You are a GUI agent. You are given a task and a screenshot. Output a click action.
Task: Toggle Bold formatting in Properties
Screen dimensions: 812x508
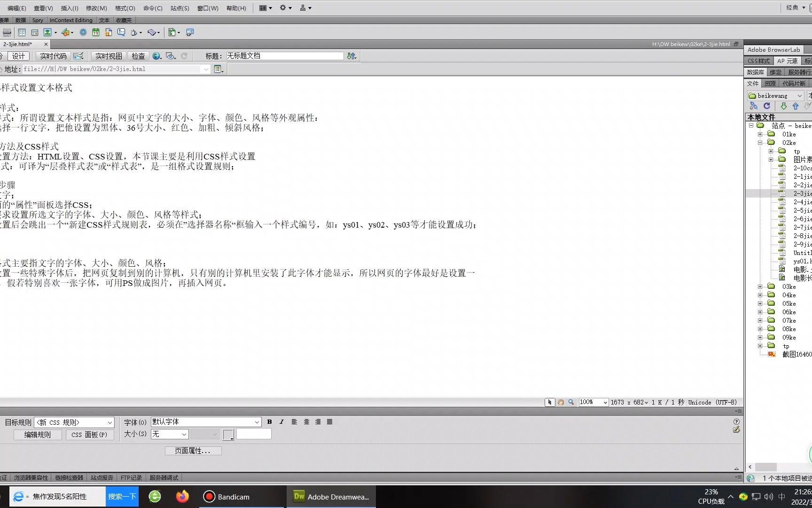pyautogui.click(x=269, y=422)
